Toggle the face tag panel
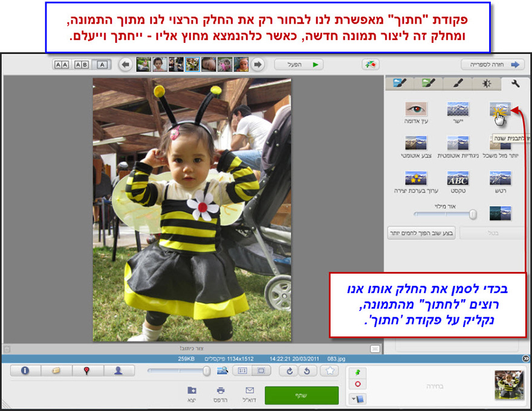 pos(117,371)
